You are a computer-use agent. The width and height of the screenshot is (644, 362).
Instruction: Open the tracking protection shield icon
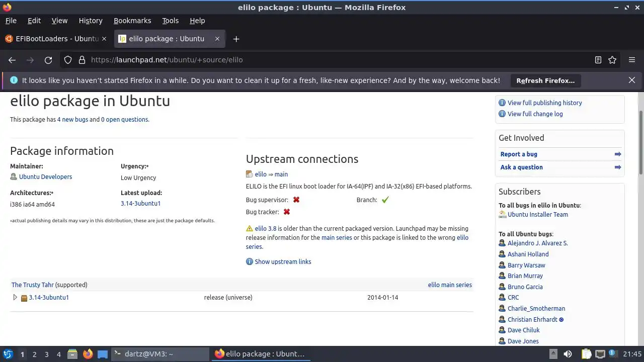(68, 60)
